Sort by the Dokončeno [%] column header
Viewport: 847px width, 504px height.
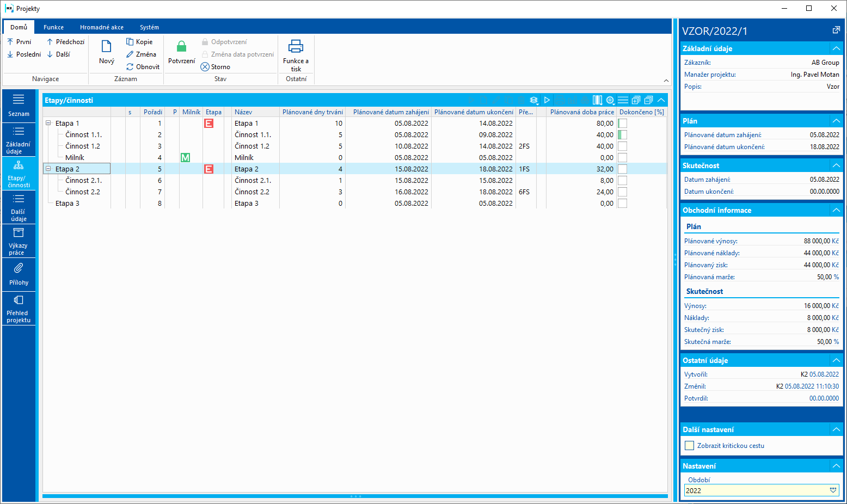click(642, 112)
